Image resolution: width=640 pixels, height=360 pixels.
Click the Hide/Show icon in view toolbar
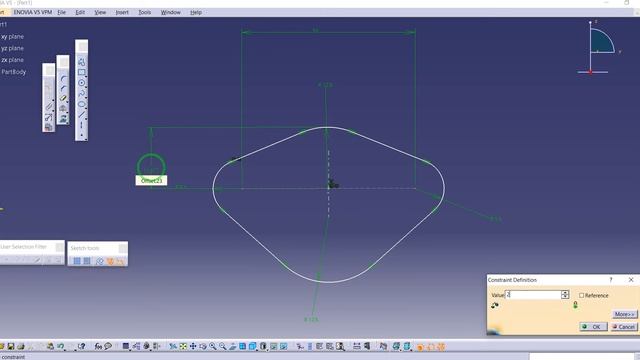pyautogui.click(x=273, y=347)
